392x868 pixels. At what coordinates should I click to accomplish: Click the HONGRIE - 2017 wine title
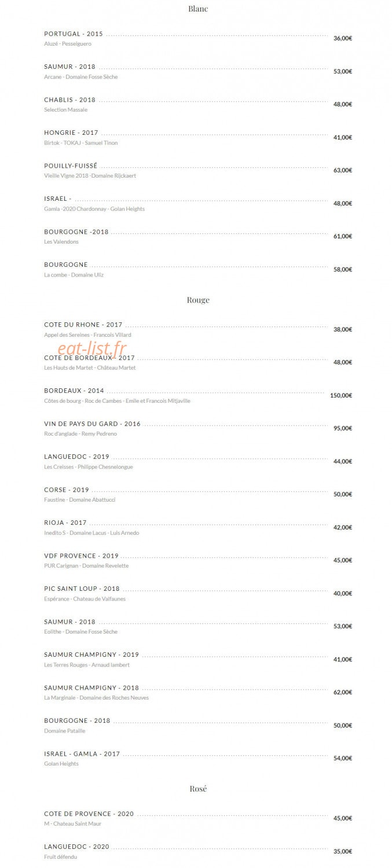pyautogui.click(x=71, y=133)
